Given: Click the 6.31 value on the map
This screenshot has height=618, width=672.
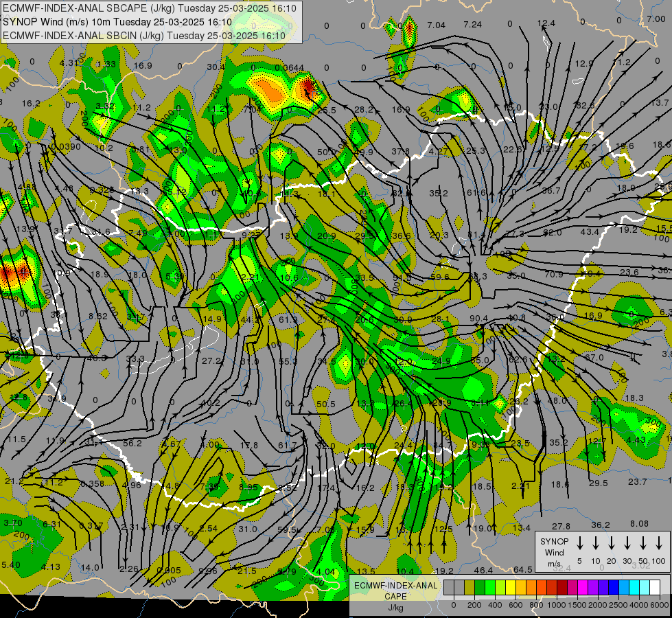Looking at the screenshot, I should (x=51, y=524).
